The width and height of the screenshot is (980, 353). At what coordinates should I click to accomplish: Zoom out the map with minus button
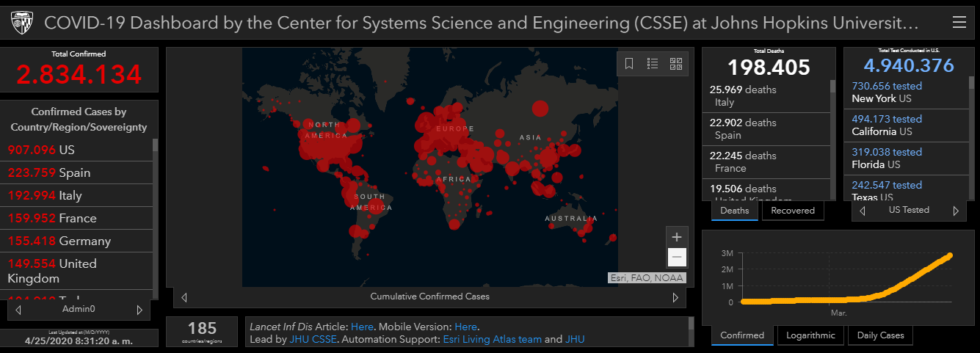pos(677,258)
